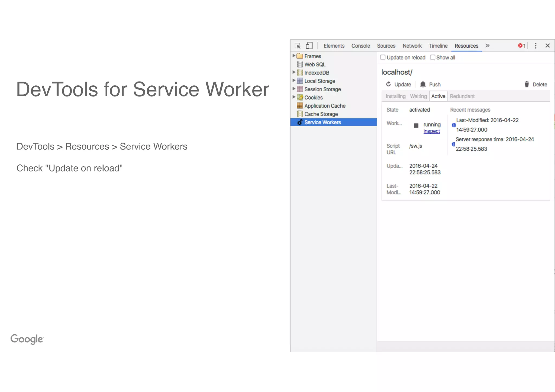Viewport: 555px width, 392px height.
Task: Select Cache Storage in the sidebar
Action: click(x=321, y=114)
